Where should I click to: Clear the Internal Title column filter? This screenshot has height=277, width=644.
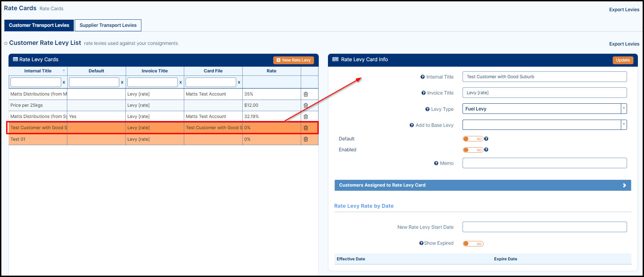pos(64,82)
